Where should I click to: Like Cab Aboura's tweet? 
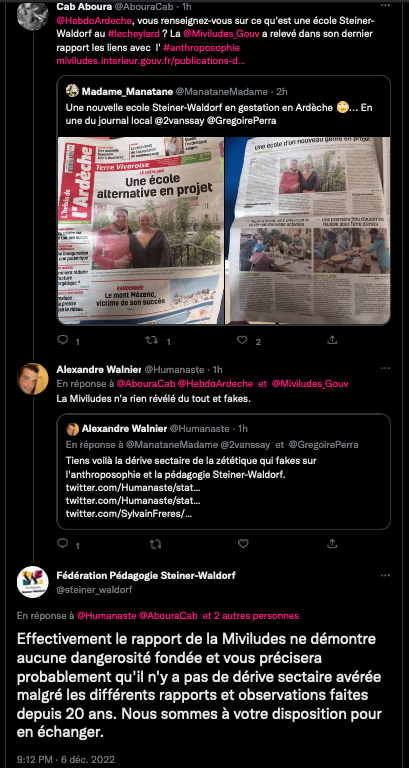(x=242, y=339)
